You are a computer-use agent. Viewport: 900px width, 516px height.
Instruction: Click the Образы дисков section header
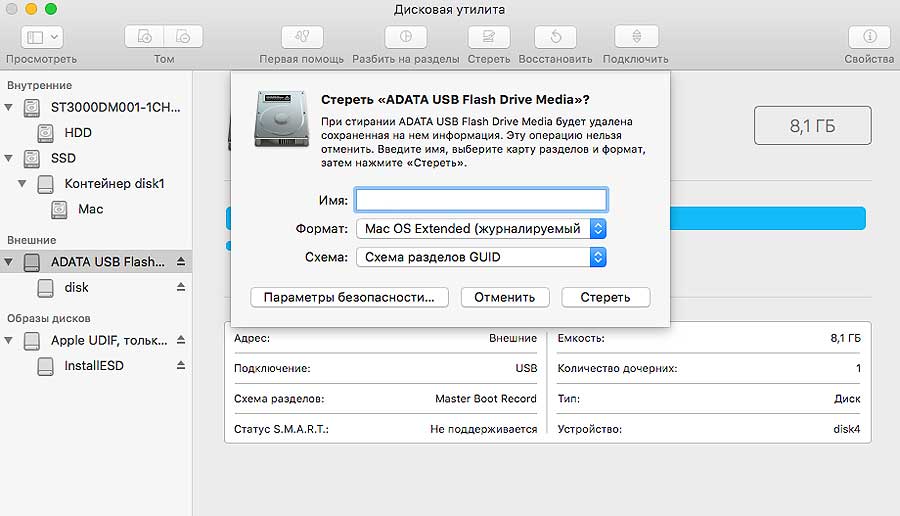point(49,318)
